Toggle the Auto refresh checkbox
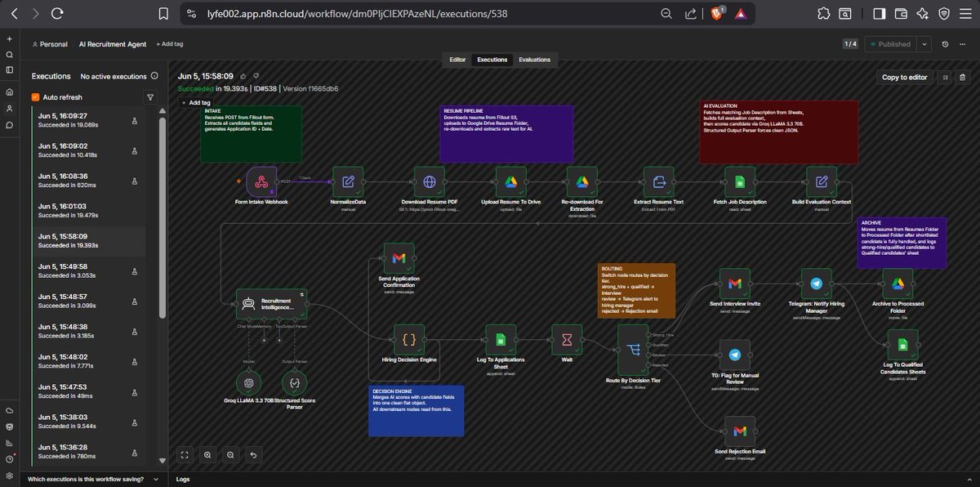This screenshot has width=980, height=487. (x=35, y=97)
